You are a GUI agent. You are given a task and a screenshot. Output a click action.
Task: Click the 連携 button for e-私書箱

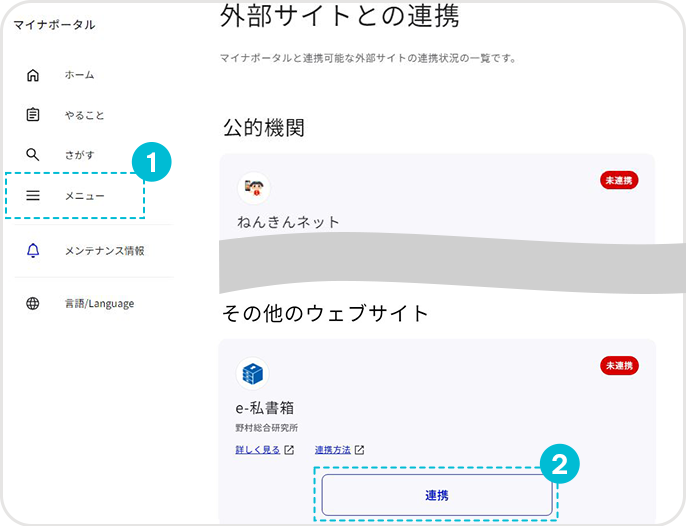(437, 495)
